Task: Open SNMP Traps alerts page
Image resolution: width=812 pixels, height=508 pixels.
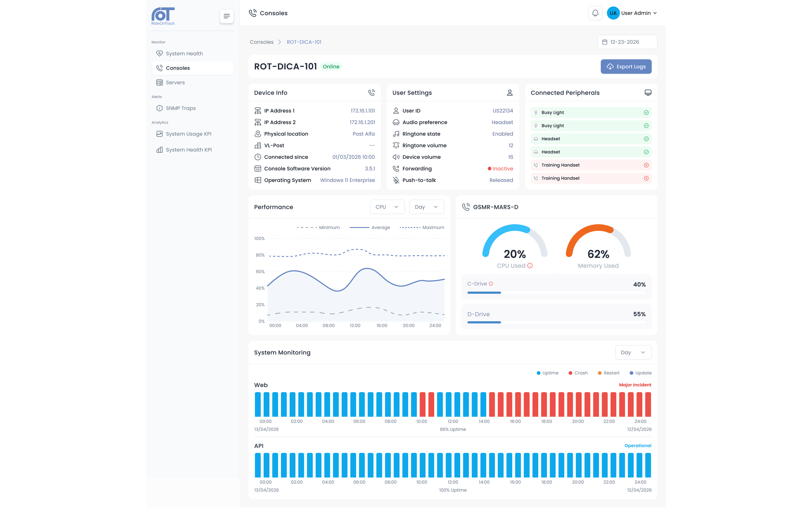Action: click(x=192, y=108)
